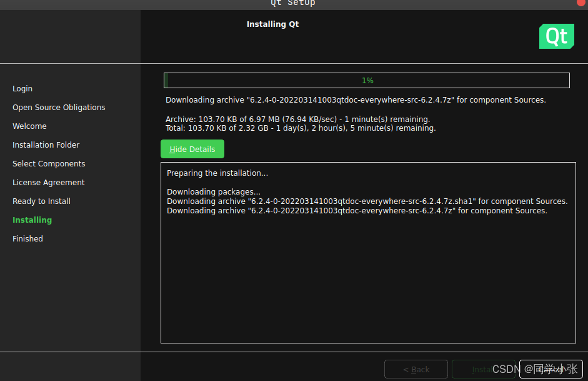
Task: Click the red window close button
Action: 581,4
